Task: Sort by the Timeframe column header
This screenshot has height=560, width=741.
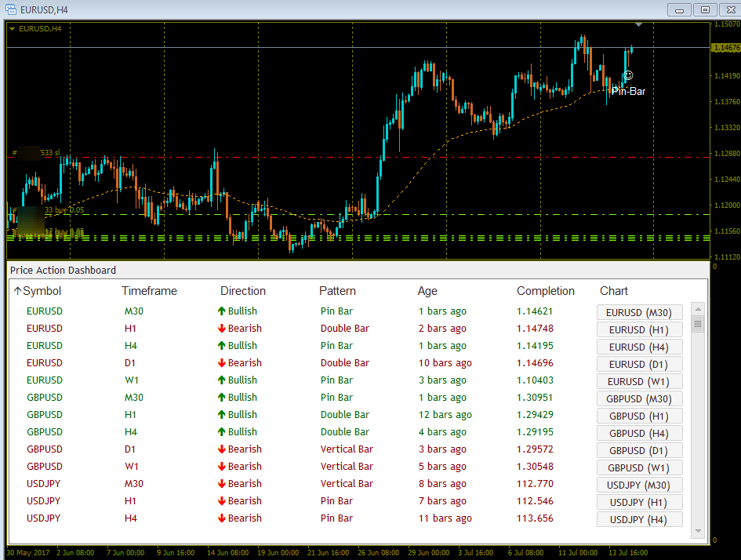Action: pos(149,291)
